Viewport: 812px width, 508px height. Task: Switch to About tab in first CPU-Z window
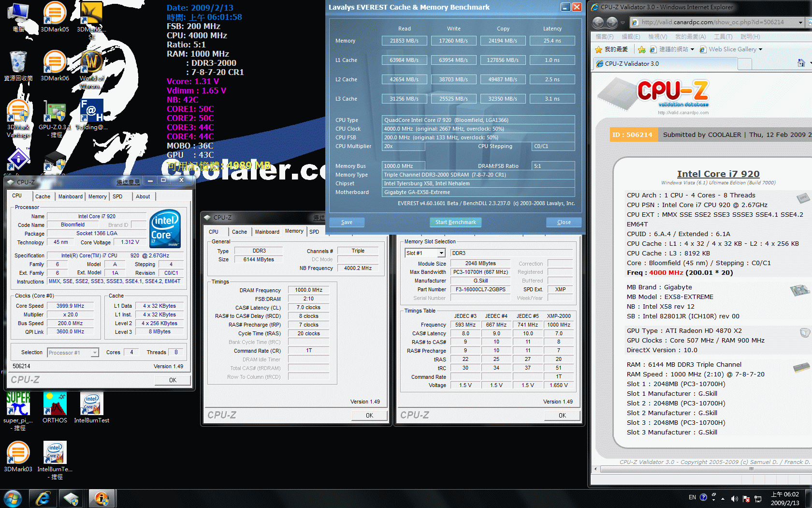tap(143, 196)
